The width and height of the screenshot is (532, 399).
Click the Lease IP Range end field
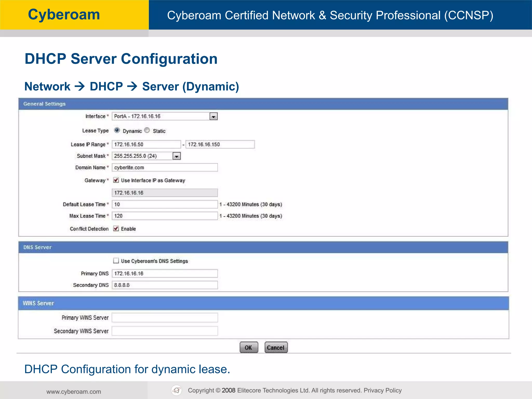220,144
